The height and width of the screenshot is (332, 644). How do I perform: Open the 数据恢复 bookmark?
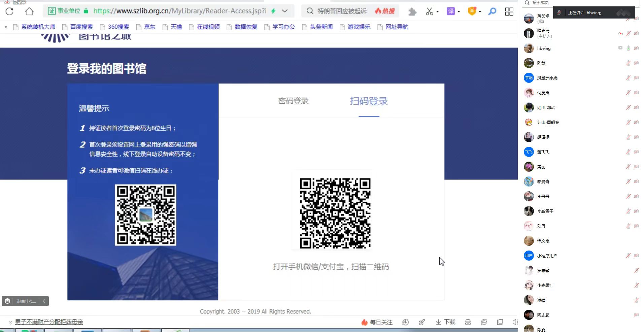tap(242, 27)
